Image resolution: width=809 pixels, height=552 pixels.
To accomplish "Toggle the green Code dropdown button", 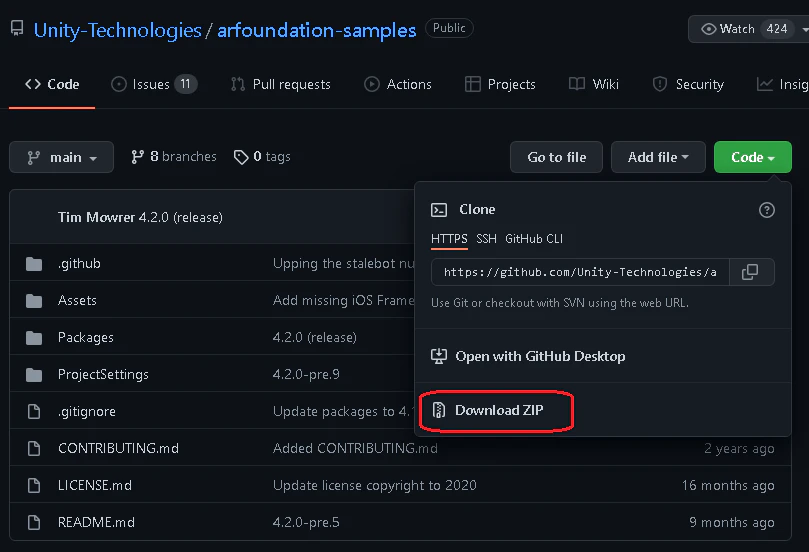I will pyautogui.click(x=752, y=157).
